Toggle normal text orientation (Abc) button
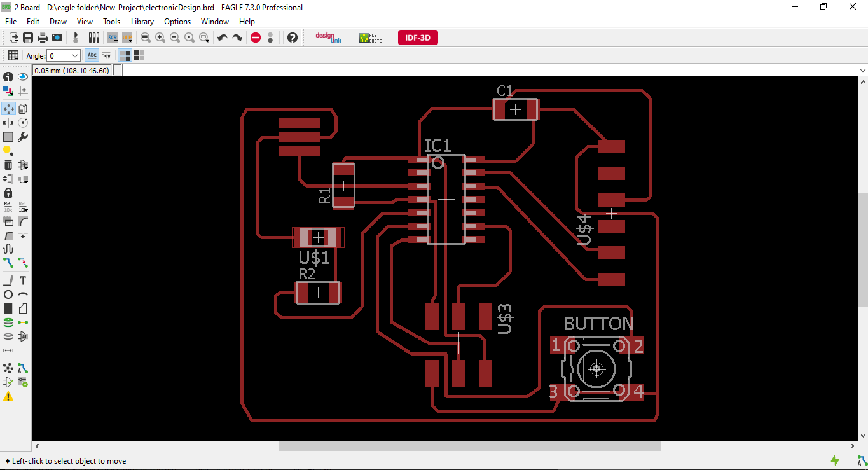 [92, 55]
